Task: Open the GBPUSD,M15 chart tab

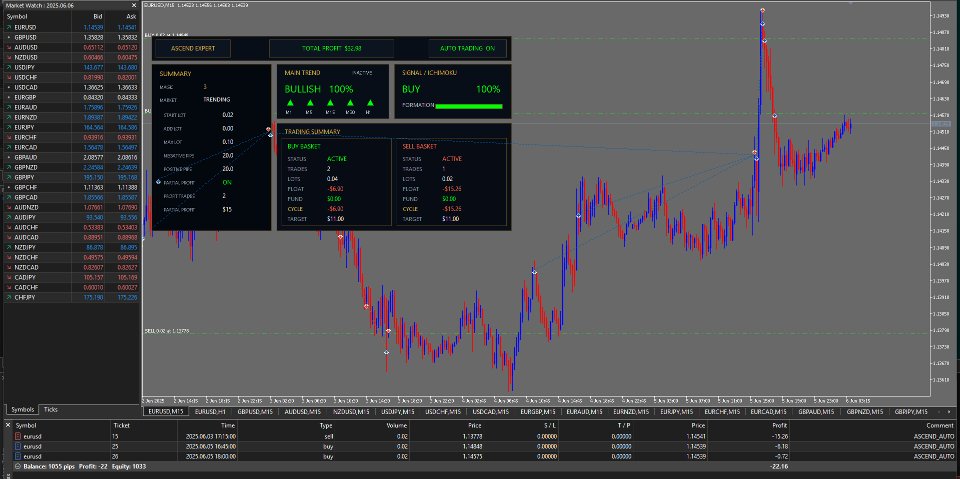Action: click(257, 412)
